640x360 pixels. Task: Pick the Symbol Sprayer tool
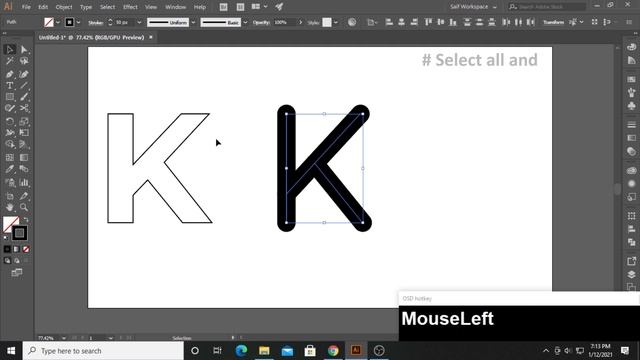(10, 182)
